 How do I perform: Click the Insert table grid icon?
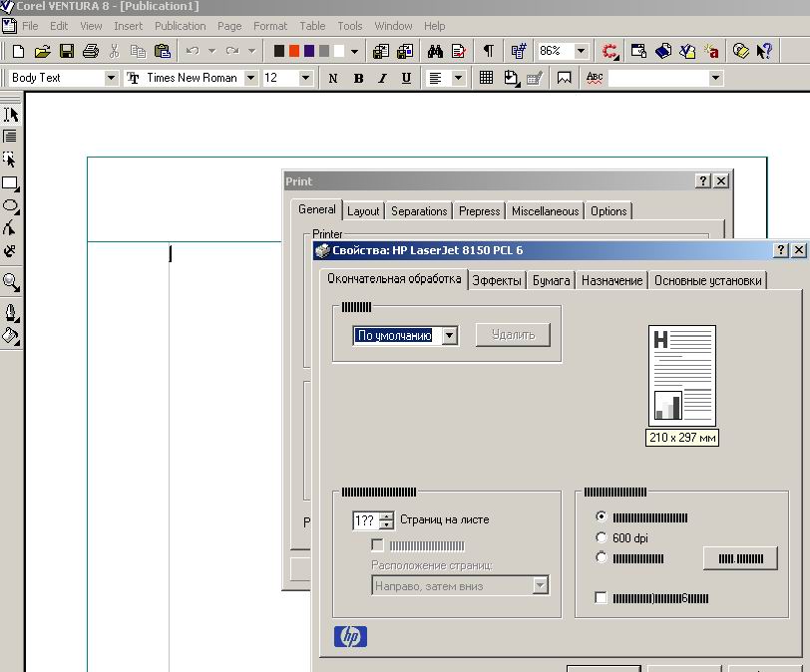point(486,78)
